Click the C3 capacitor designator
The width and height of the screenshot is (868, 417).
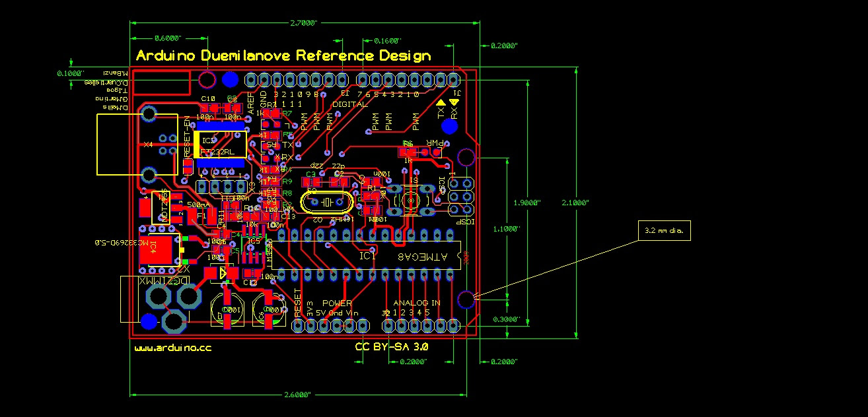pos(310,174)
